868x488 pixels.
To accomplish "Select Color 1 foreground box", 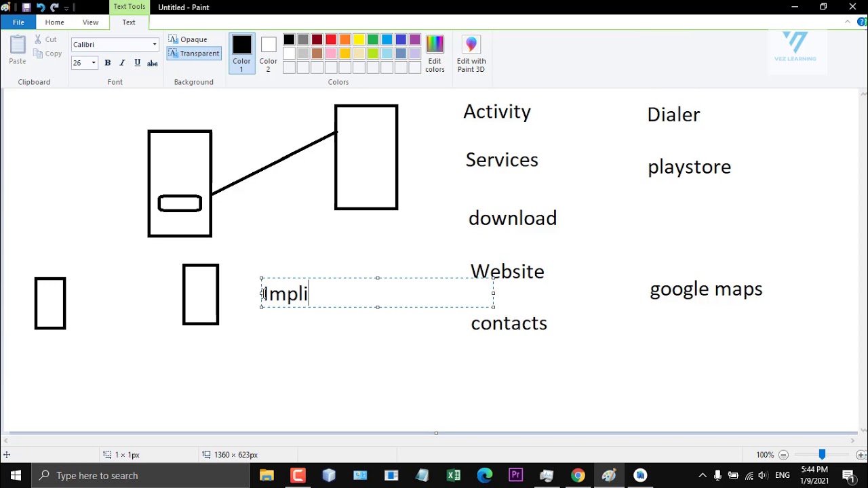I will (241, 54).
